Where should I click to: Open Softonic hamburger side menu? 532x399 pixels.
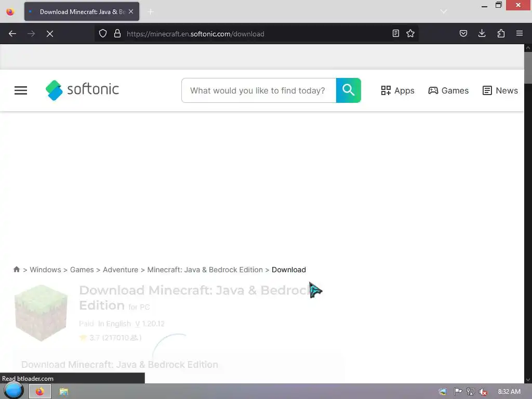21,90
